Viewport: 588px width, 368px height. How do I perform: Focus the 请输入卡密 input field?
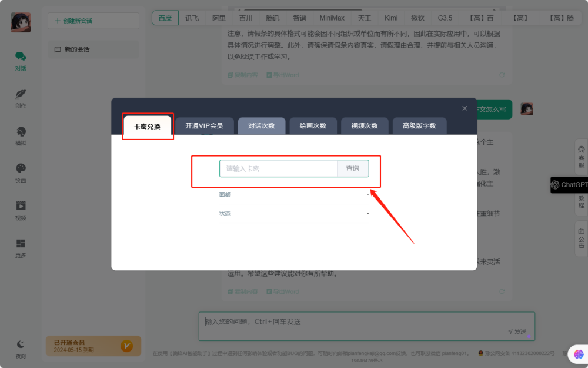coord(278,168)
